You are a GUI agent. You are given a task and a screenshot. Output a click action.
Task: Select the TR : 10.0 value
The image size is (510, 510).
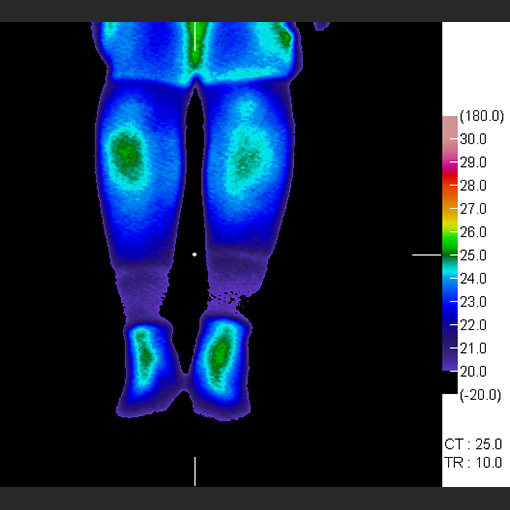point(473,463)
